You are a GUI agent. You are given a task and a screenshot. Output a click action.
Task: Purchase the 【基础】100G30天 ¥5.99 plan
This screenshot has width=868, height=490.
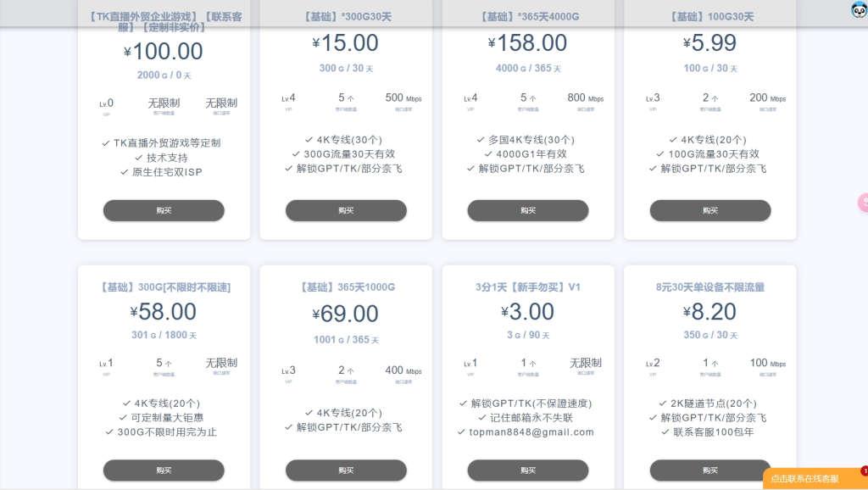[x=710, y=210]
